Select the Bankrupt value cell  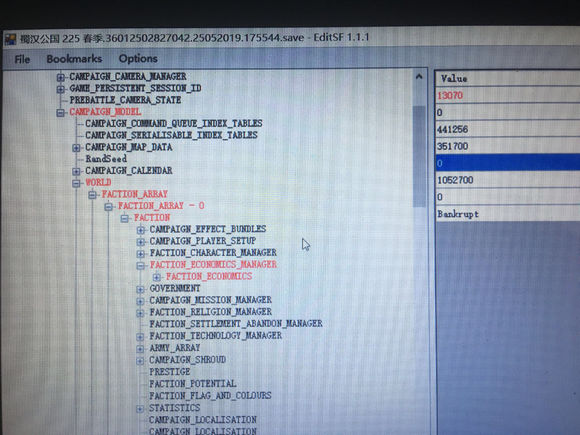pos(508,214)
